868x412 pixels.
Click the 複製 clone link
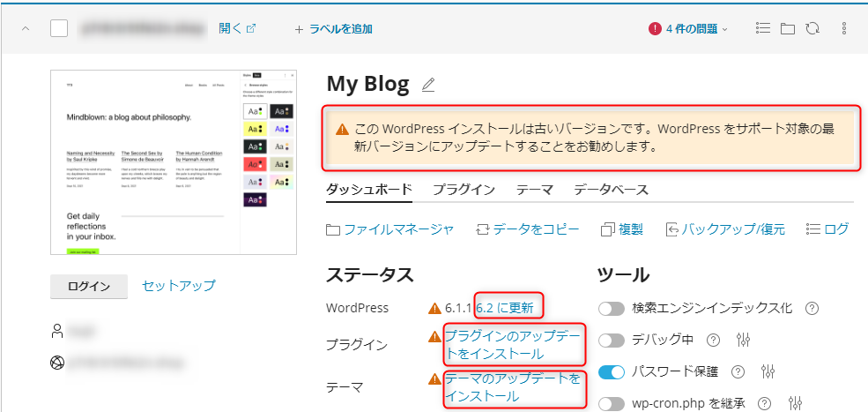(631, 229)
